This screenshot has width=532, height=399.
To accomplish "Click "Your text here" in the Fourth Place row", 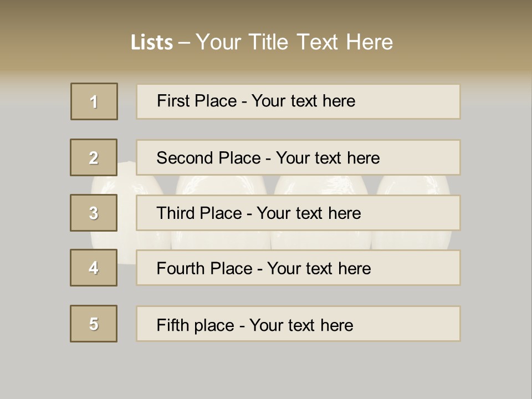I will [319, 269].
